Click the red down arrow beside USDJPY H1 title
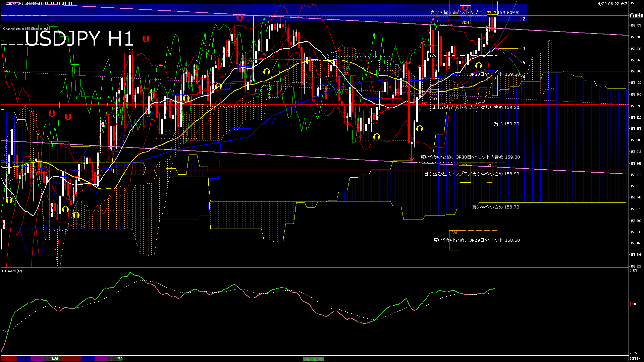644x362 pixels. click(146, 39)
